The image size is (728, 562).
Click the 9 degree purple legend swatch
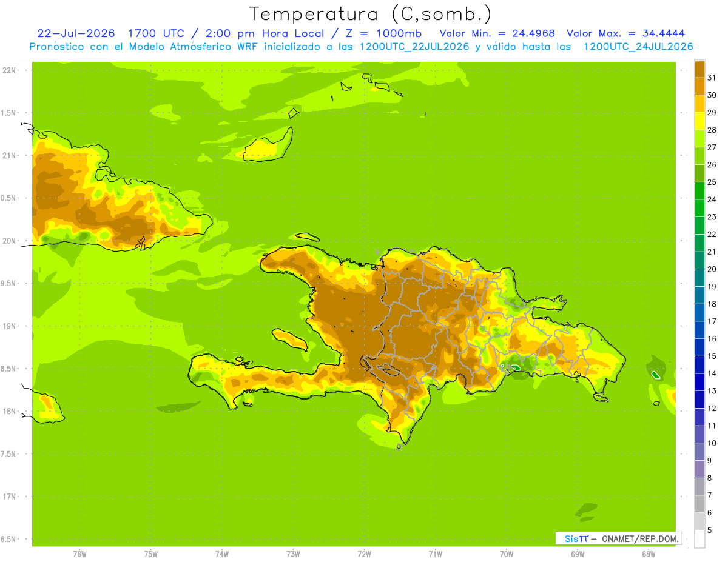(699, 469)
